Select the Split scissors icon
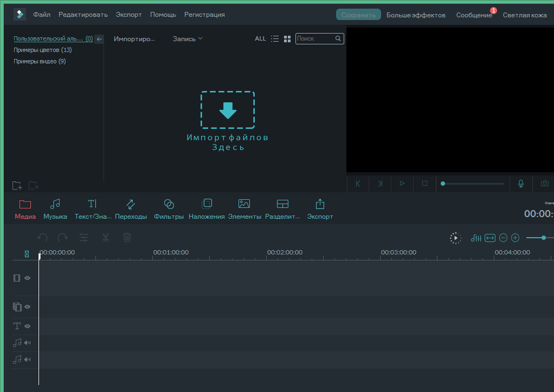Screen dimensions: 554x392 pyautogui.click(x=105, y=237)
